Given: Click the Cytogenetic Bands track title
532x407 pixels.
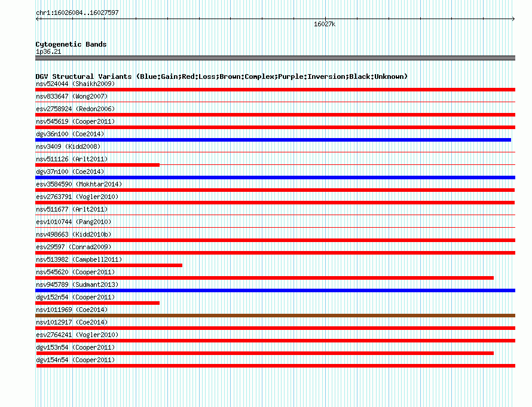Looking at the screenshot, I should point(71,44).
